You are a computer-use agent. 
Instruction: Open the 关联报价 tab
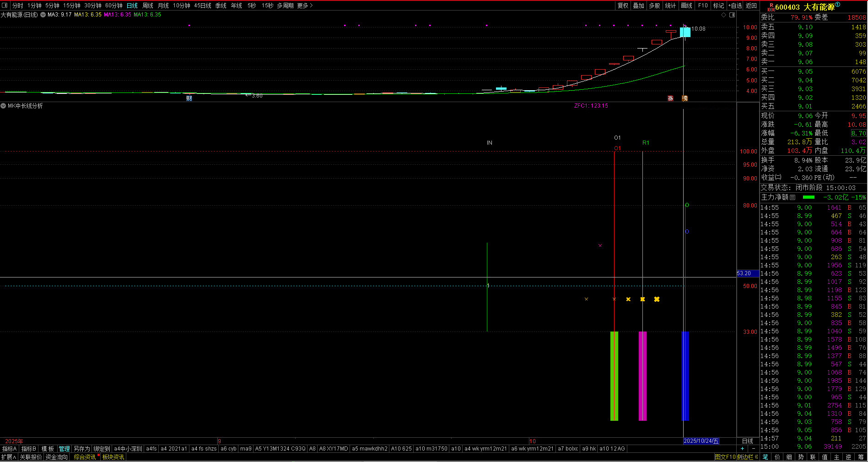pos(31,457)
